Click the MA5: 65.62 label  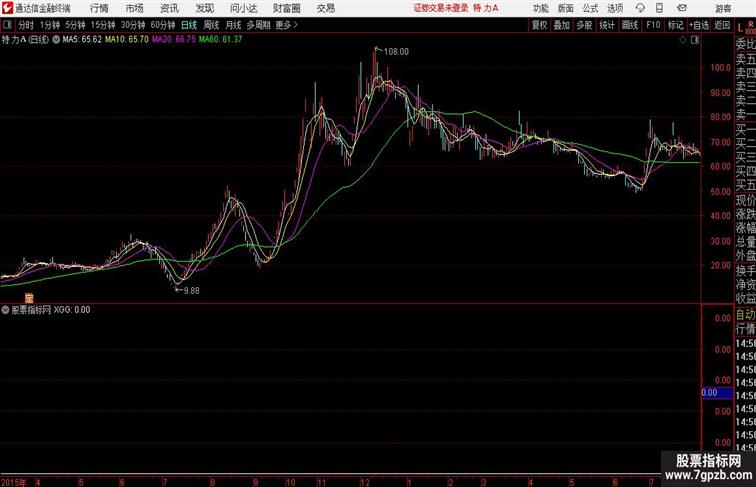82,40
